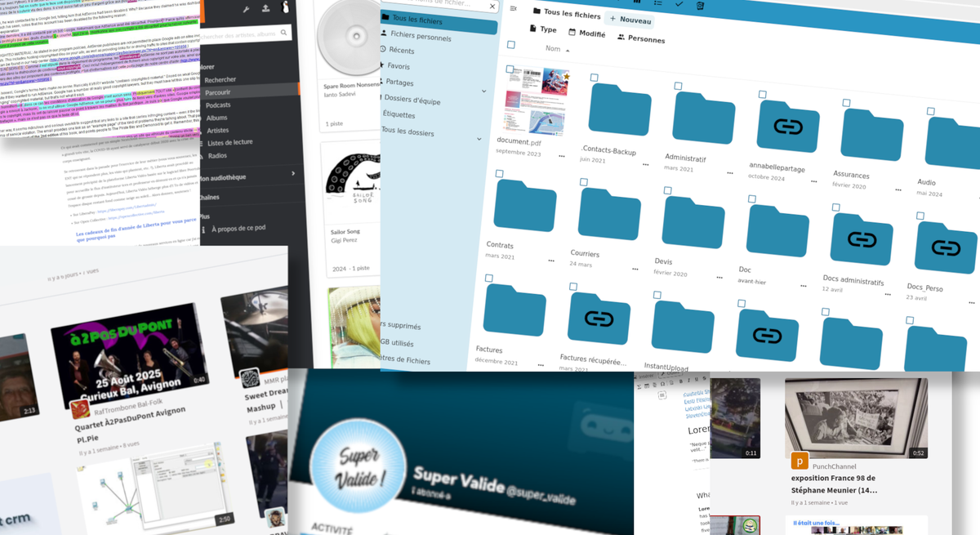The width and height of the screenshot is (980, 535).
Task: Open the exposition France 98 video title
Action: 835,484
